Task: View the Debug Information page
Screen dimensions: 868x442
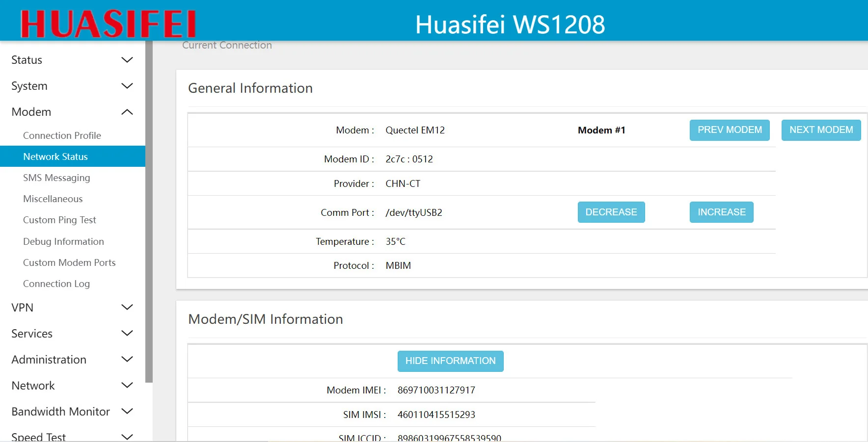Action: pos(63,241)
